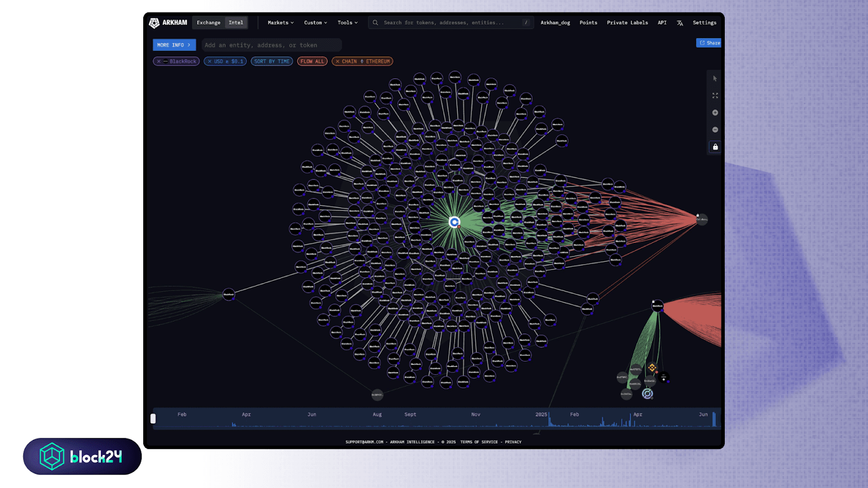Zoom in with the plus icon
868x488 pixels.
coord(715,113)
